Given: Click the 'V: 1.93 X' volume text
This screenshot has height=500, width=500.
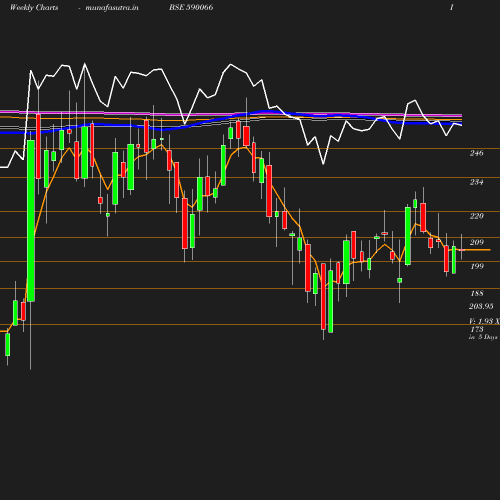Looking at the screenshot, I should [x=484, y=321].
